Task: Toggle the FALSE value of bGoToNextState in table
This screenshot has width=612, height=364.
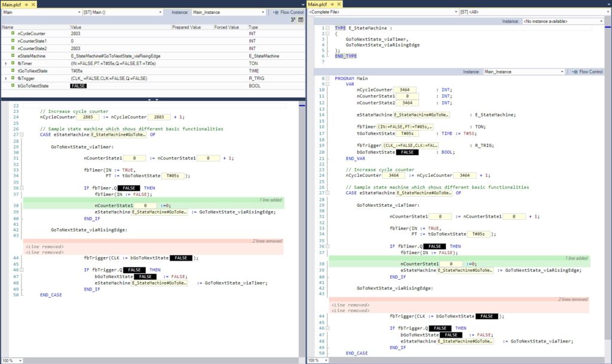Action: 78,85
